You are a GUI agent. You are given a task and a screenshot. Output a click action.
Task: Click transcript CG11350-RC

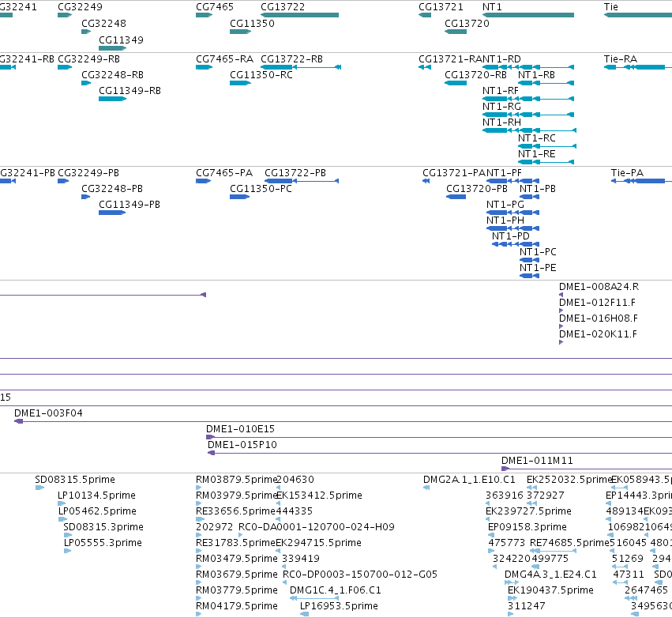[x=261, y=75]
